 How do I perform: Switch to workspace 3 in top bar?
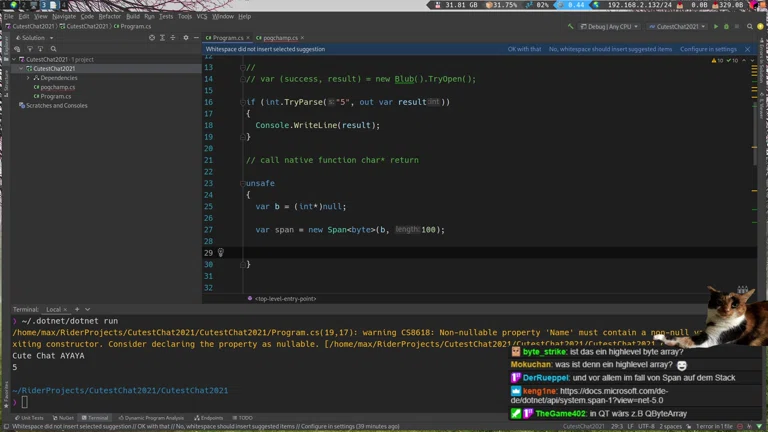(43, 5)
